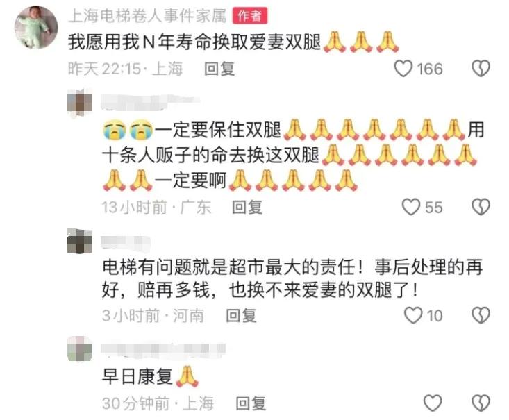Reply to the 30分钟前 Shanghai comment
This screenshot has width=509, height=420.
251,403
